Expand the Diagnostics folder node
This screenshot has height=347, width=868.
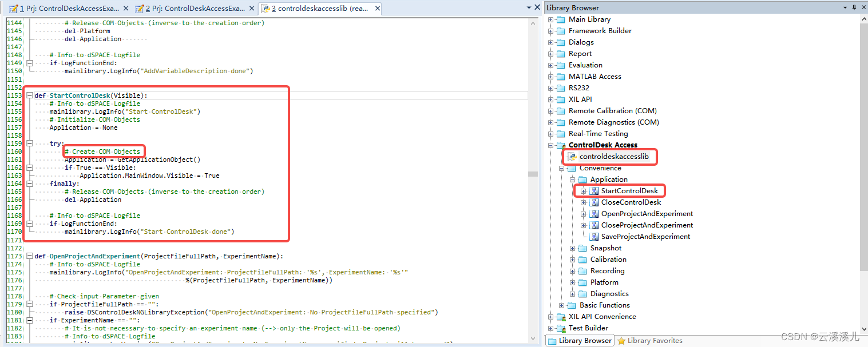tap(573, 294)
